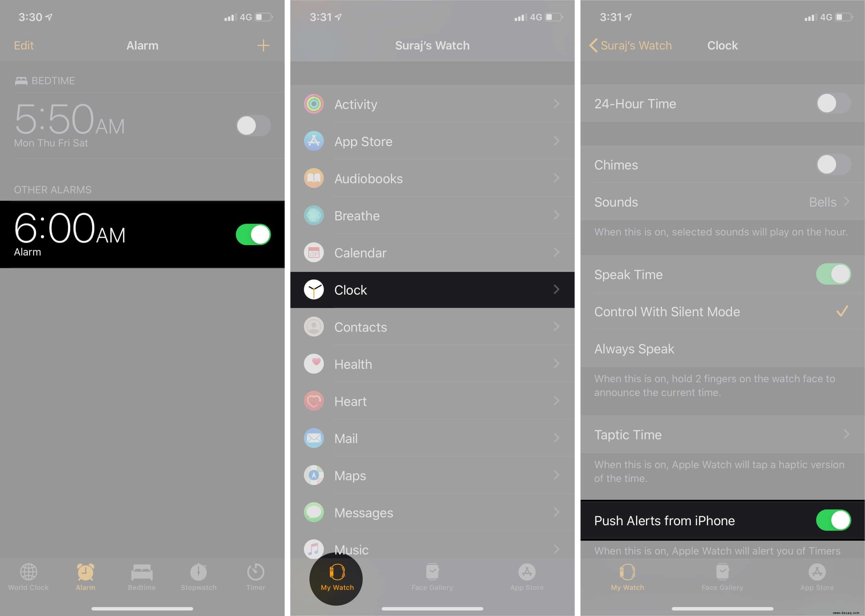The width and height of the screenshot is (865, 616).
Task: Tap the Health app icon
Action: click(x=313, y=364)
